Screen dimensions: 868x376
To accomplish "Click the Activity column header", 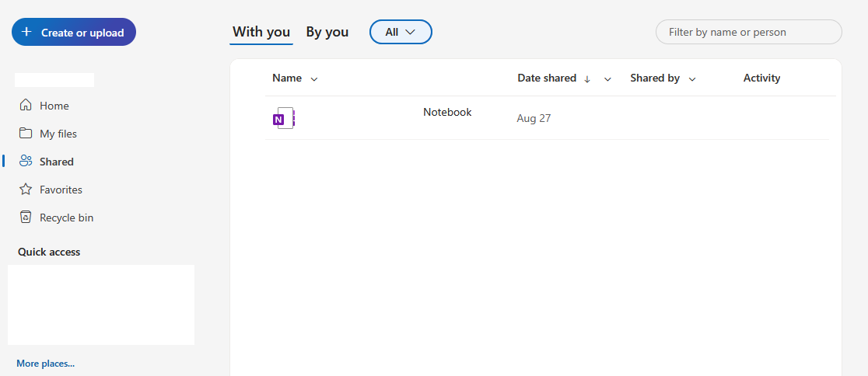I will coord(761,78).
